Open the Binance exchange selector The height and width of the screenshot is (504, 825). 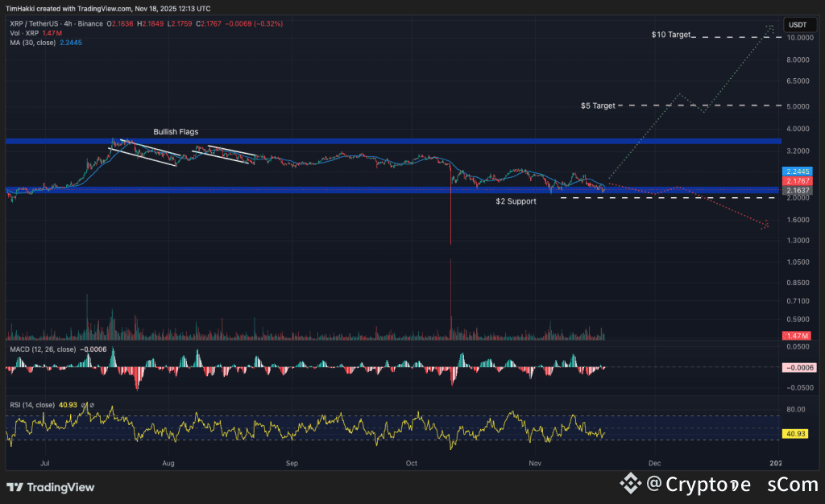point(90,25)
